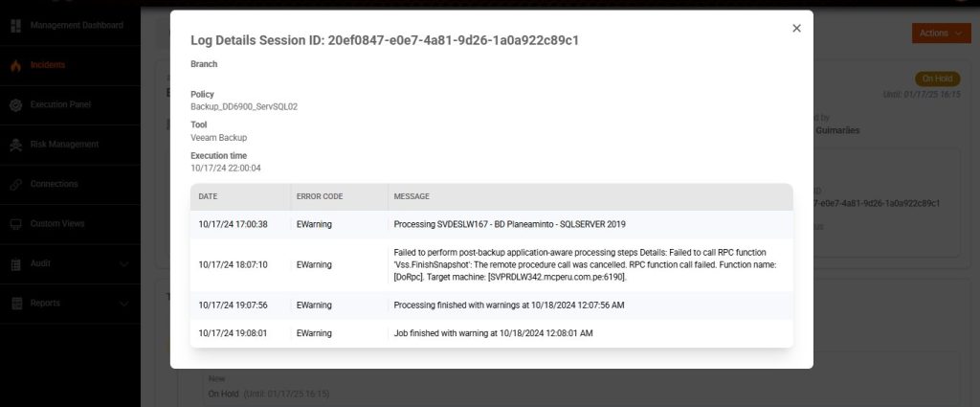Click the Incidents flame icon
Image resolution: width=980 pixels, height=407 pixels.
(x=15, y=65)
